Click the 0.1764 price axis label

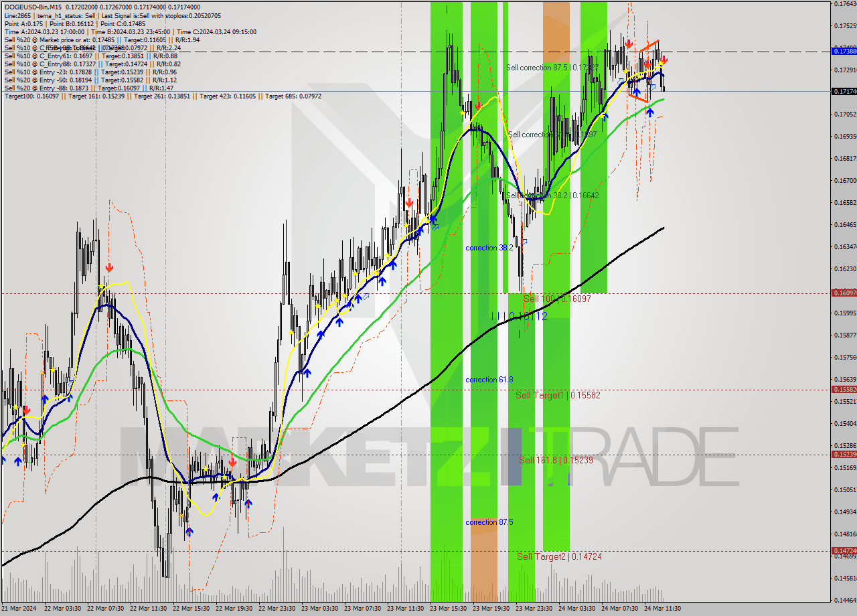coord(844,4)
